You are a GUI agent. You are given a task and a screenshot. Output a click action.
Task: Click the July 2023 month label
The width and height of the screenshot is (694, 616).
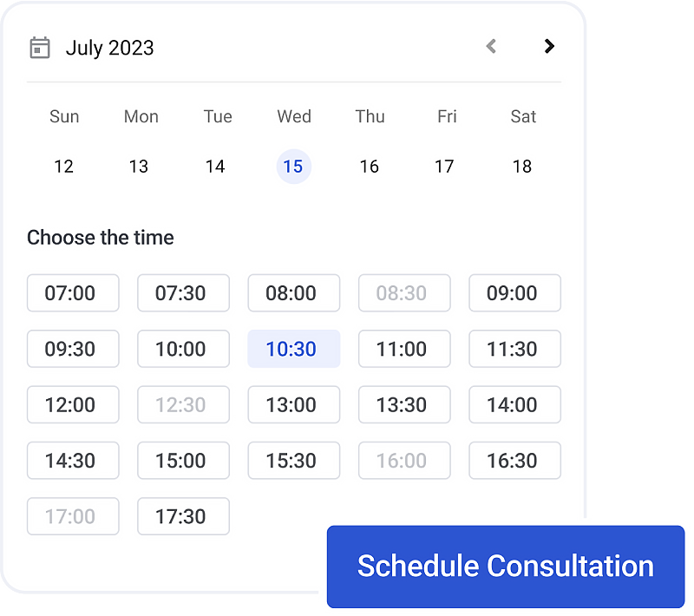point(110,48)
